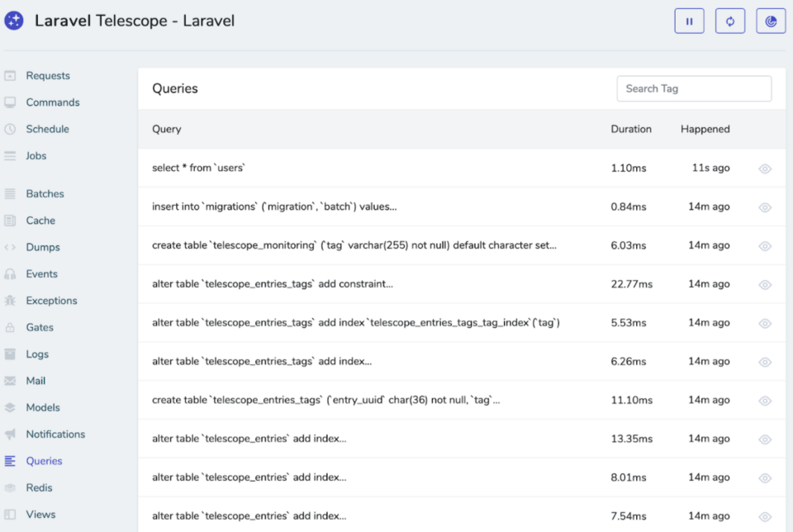Image resolution: width=793 pixels, height=532 pixels.
Task: Open Events via its headphones icon
Action: 10,274
